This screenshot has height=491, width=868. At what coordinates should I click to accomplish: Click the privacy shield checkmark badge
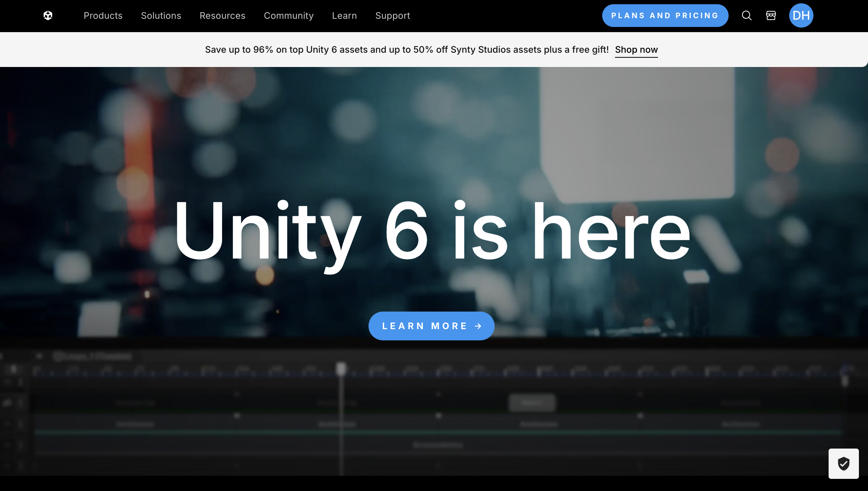point(843,463)
